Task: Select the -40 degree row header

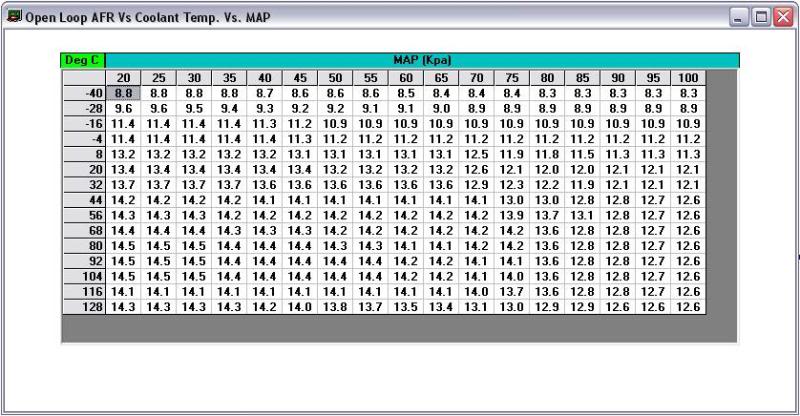Action: click(84, 93)
